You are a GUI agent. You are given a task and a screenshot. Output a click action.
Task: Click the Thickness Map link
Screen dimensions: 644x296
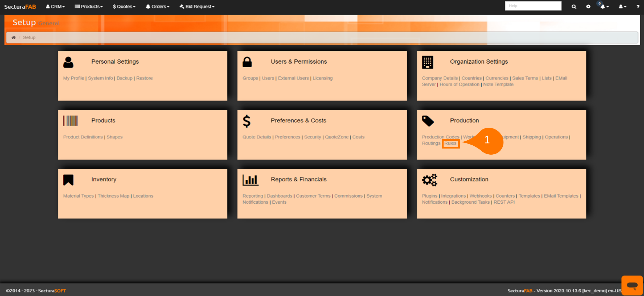[113, 196]
